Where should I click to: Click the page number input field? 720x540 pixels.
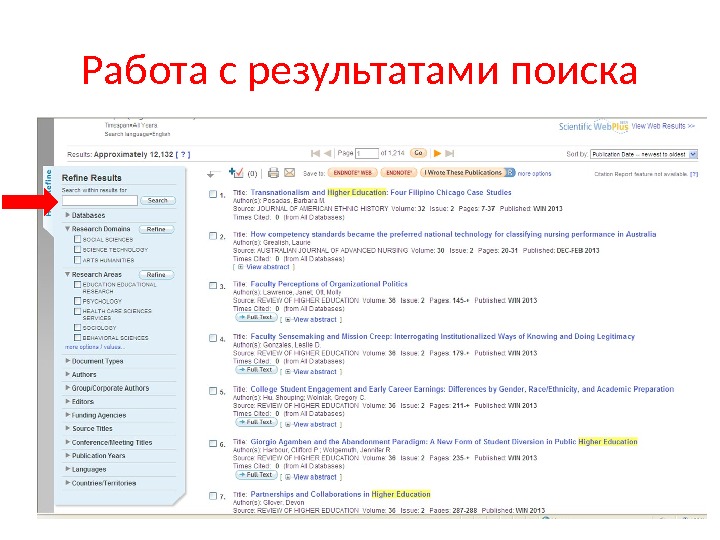click(x=367, y=153)
